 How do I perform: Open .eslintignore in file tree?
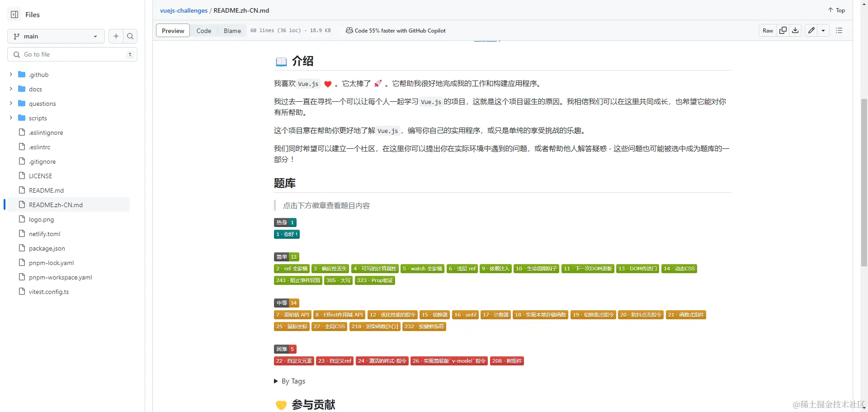coord(46,133)
